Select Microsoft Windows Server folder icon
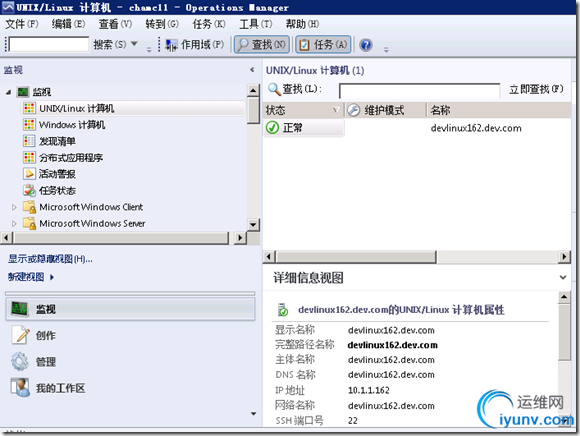 29,223
